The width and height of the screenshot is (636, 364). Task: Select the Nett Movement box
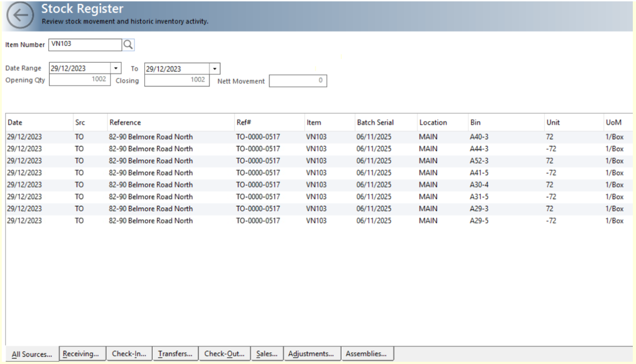point(298,81)
